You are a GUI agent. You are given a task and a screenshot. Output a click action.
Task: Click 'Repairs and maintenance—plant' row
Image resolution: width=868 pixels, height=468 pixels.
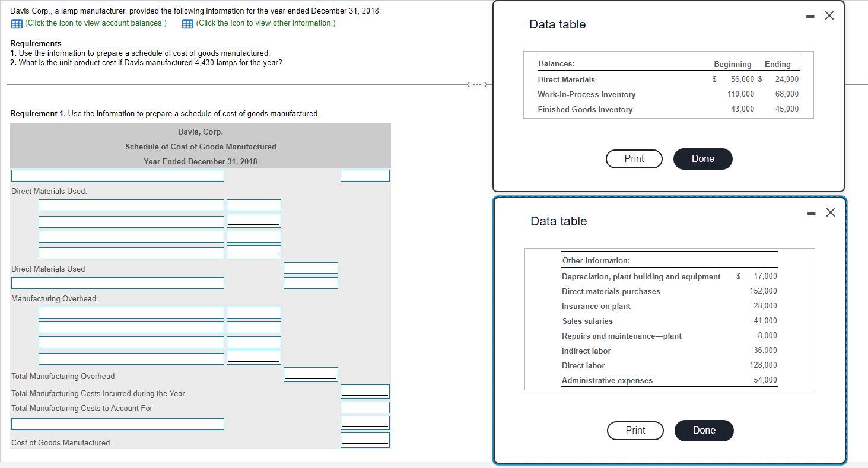[x=621, y=336]
